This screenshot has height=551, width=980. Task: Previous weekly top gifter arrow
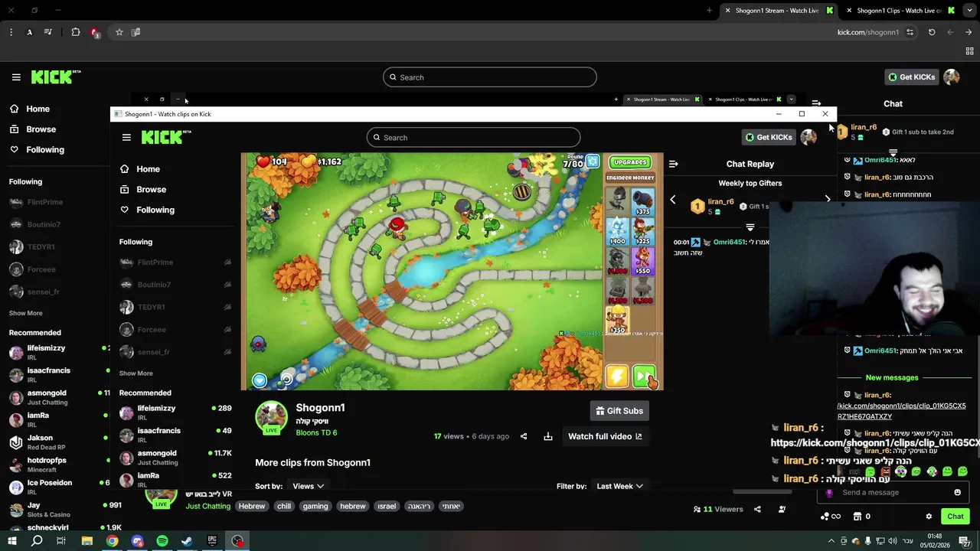coord(673,200)
